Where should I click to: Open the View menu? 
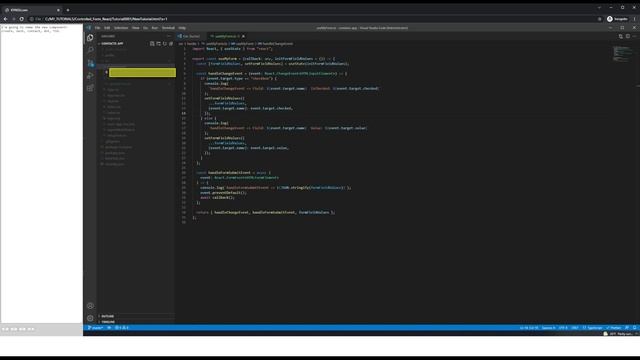[136, 28]
